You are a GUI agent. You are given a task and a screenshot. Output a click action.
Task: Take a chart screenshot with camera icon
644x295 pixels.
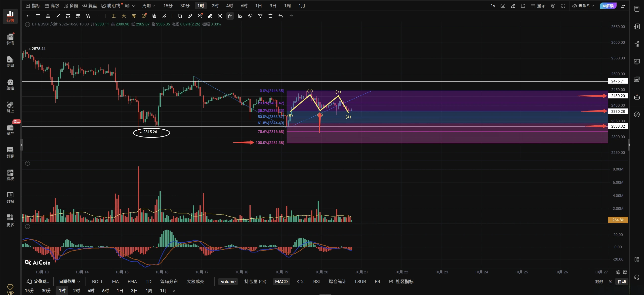pyautogui.click(x=503, y=6)
